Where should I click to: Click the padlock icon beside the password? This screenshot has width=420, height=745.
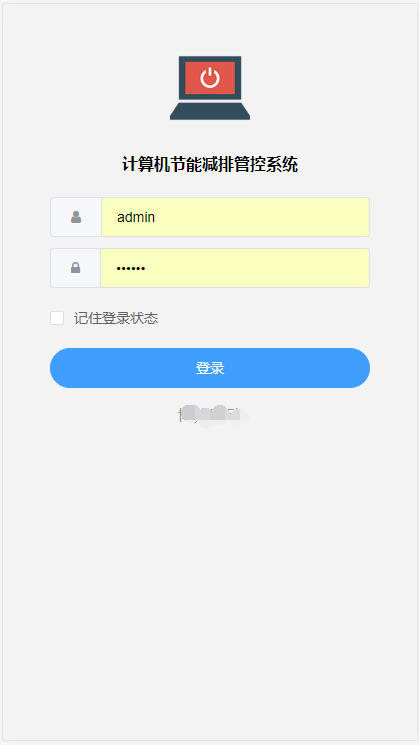pos(76,268)
